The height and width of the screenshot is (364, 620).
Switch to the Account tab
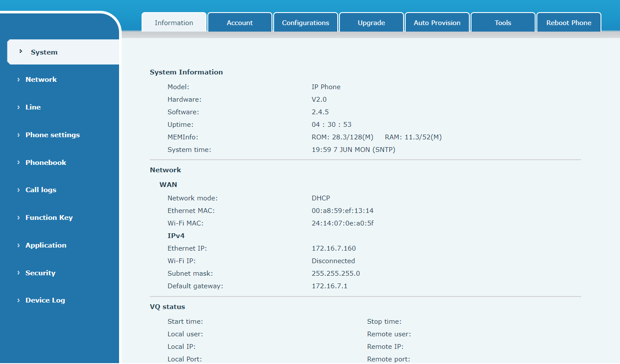240,22
